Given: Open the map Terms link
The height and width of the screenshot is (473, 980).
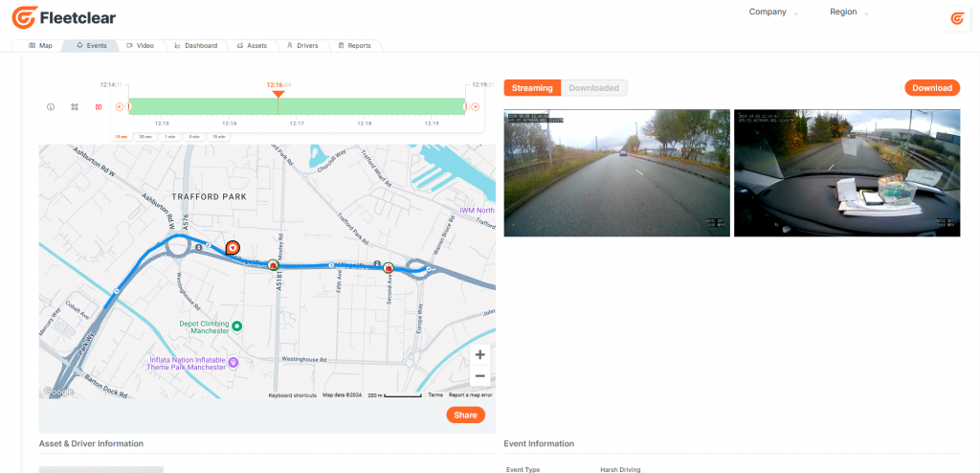Looking at the screenshot, I should coord(435,395).
